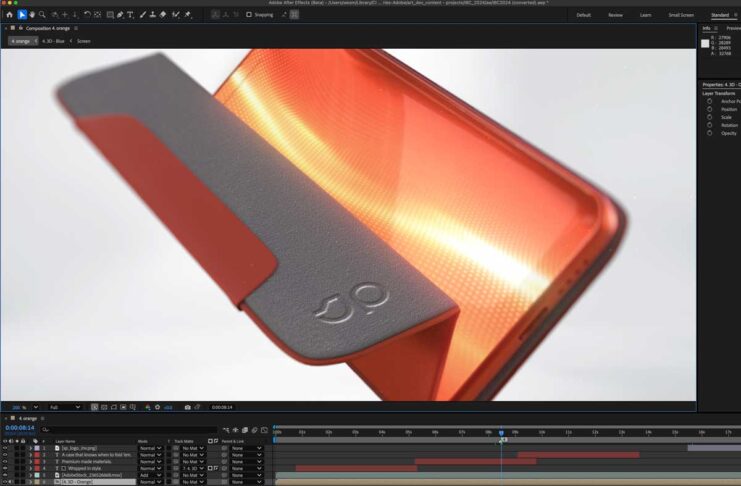Open the Composition panel menu icon
This screenshot has width=741, height=486.
coord(76,28)
